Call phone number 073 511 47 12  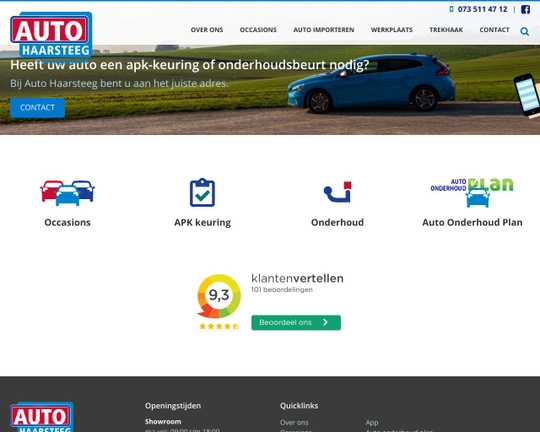click(482, 9)
